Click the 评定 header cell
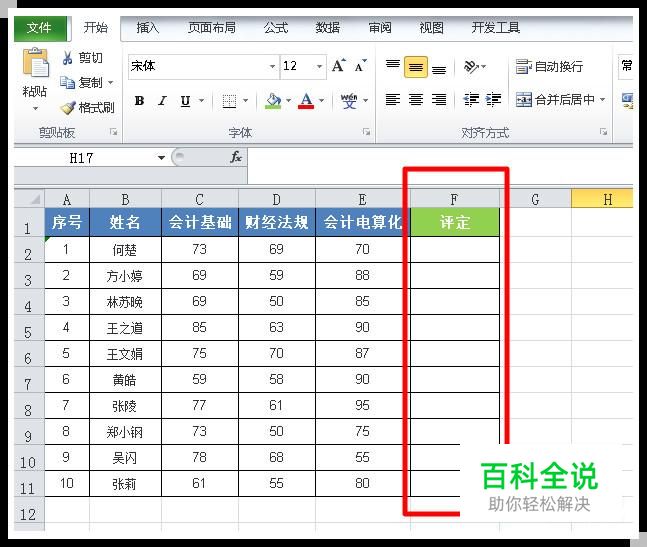Image resolution: width=647 pixels, height=547 pixels. 455,222
